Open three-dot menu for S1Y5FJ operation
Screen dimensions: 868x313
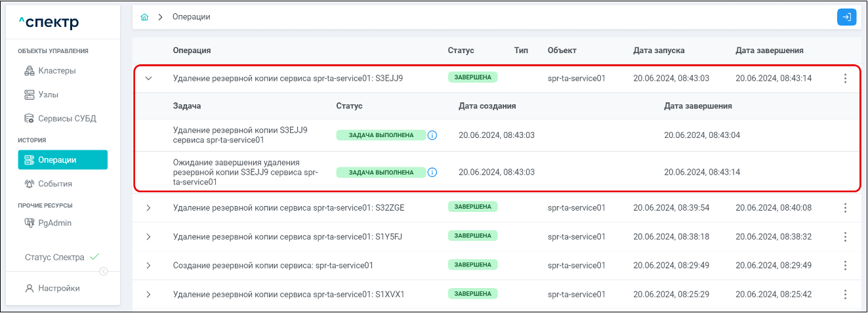pyautogui.click(x=845, y=237)
